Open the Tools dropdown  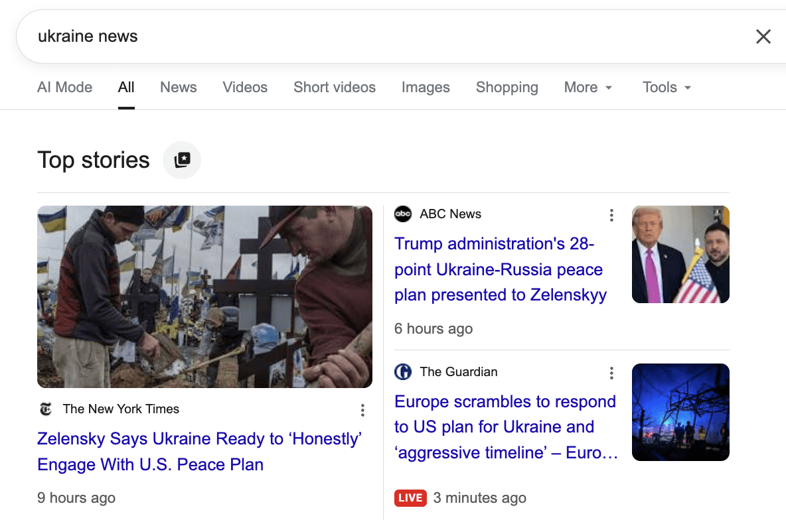point(666,87)
